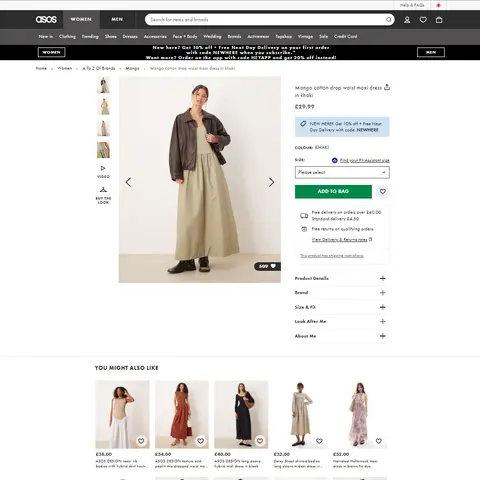Viewport: 480px width, 480px height.
Task: Open the size Please select dropdown
Action: [342, 172]
